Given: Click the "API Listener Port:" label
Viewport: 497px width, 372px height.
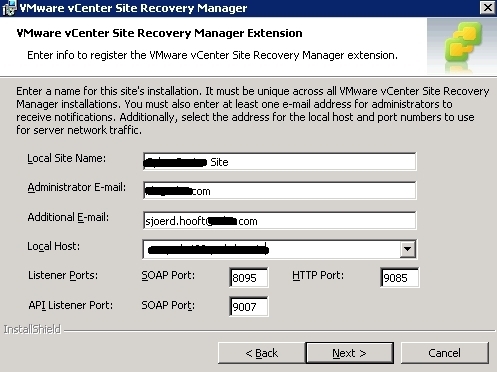Looking at the screenshot, I should click(71, 305).
